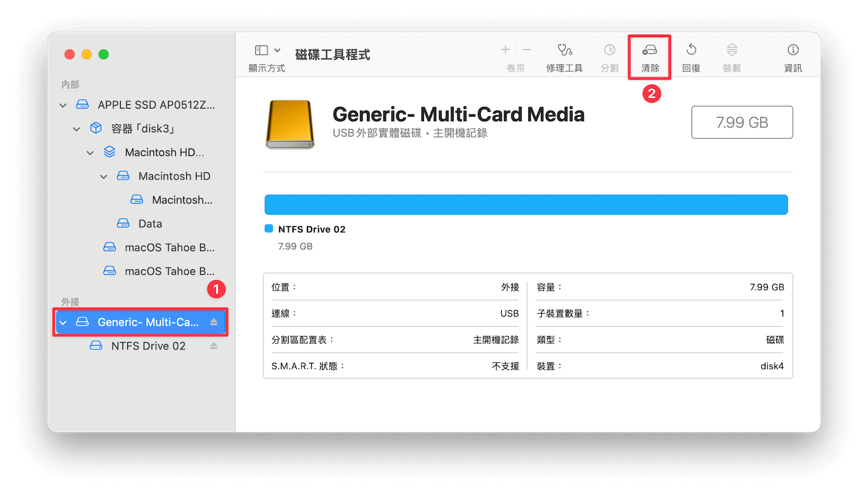The image size is (868, 495).
Task: Click the 主開機記錄 partition map value
Action: point(496,340)
